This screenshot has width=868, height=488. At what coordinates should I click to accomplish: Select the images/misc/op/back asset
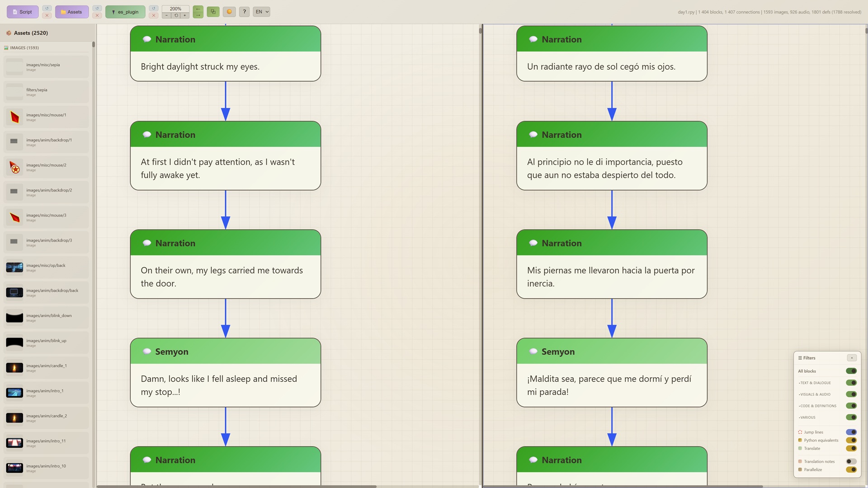tap(46, 267)
